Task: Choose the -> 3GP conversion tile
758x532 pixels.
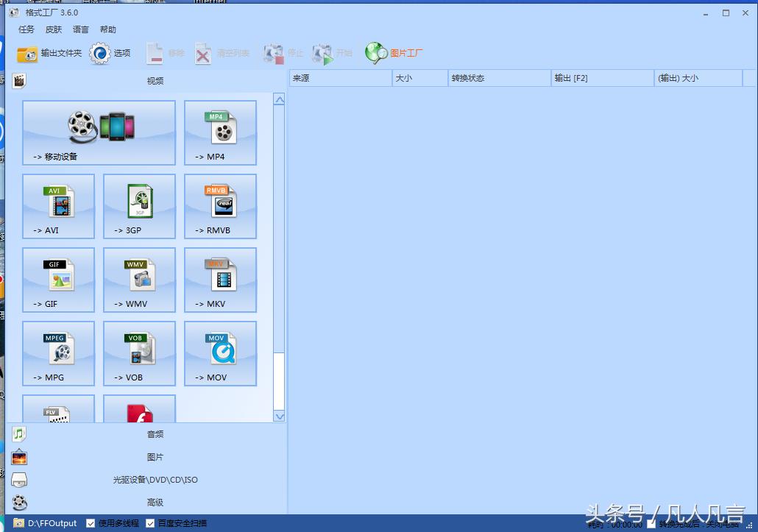Action: pyautogui.click(x=139, y=206)
